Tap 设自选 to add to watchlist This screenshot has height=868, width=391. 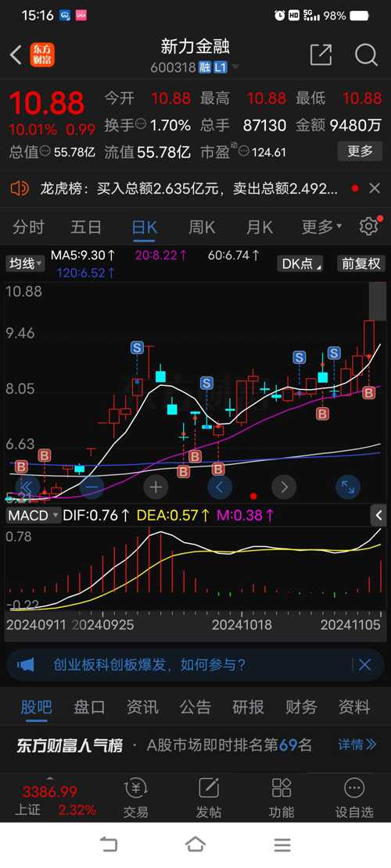[354, 798]
